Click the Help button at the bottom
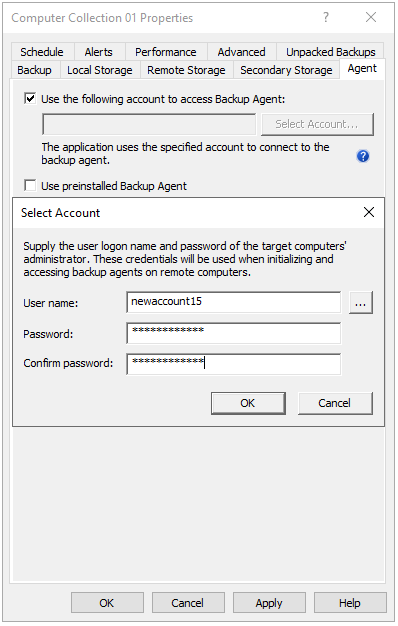398x626 pixels. click(350, 603)
